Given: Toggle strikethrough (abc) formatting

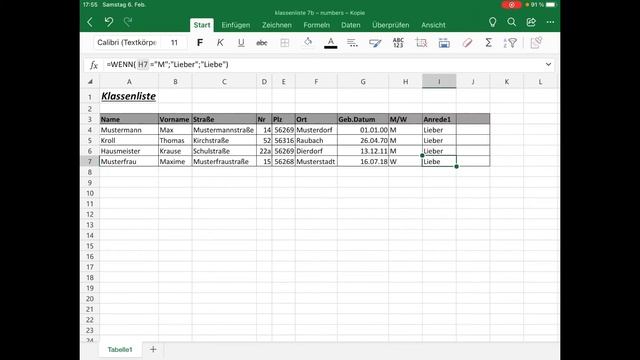Looking at the screenshot, I should [x=262, y=42].
